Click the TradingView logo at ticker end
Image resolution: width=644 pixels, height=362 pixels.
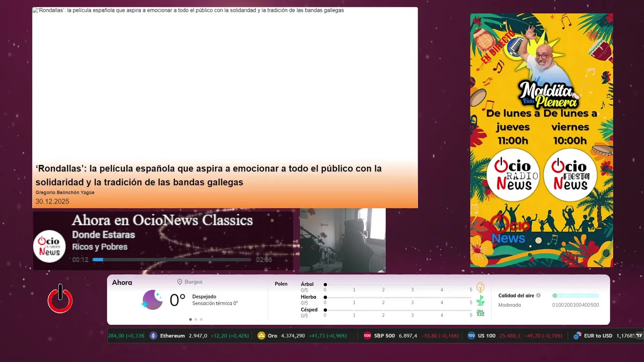click(x=639, y=335)
